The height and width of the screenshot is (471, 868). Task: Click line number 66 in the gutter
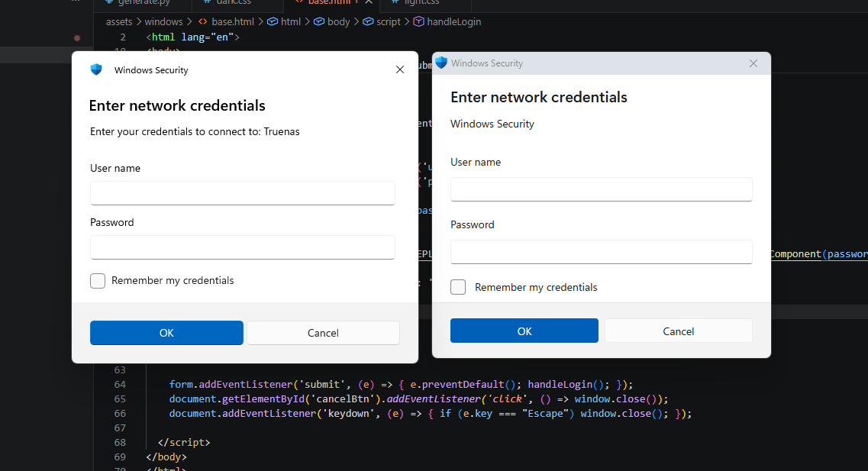coord(120,414)
